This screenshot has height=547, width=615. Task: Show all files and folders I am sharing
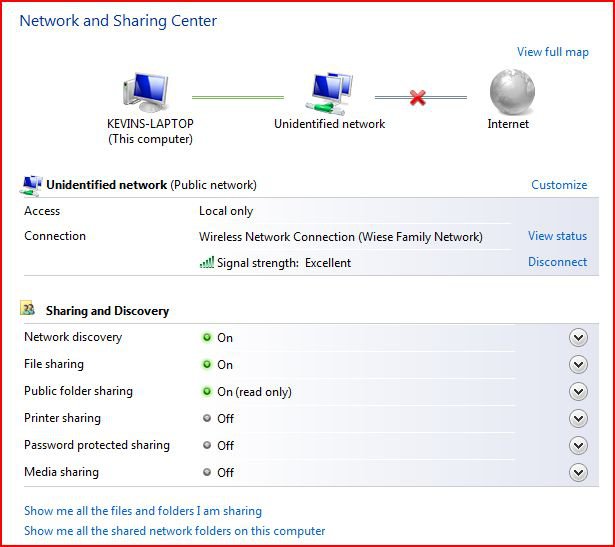[143, 511]
